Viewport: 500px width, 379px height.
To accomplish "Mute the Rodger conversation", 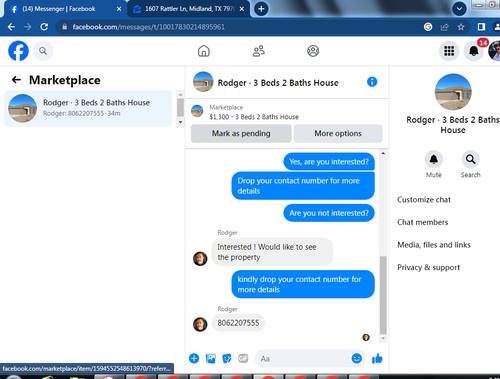I will click(434, 159).
